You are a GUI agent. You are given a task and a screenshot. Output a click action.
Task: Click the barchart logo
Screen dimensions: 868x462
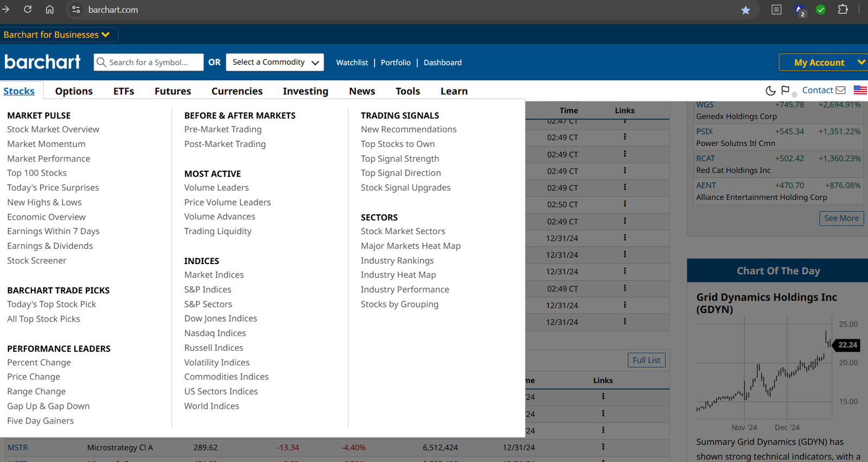[x=42, y=62]
